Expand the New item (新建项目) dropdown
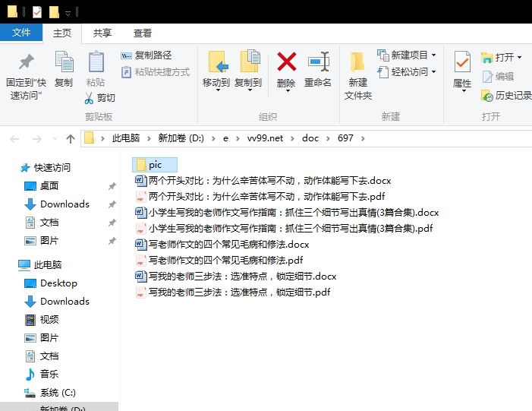Viewport: 532px width, 411px height. [433, 55]
